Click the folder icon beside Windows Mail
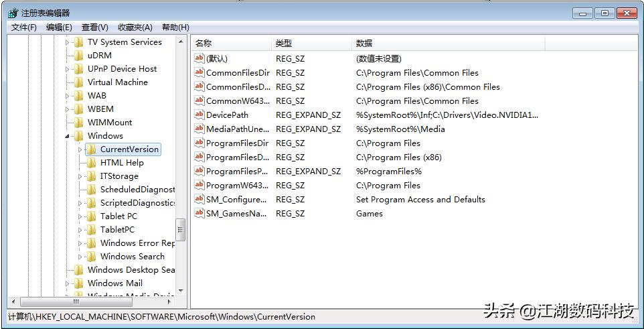The width and height of the screenshot is (644, 329). coord(78,283)
